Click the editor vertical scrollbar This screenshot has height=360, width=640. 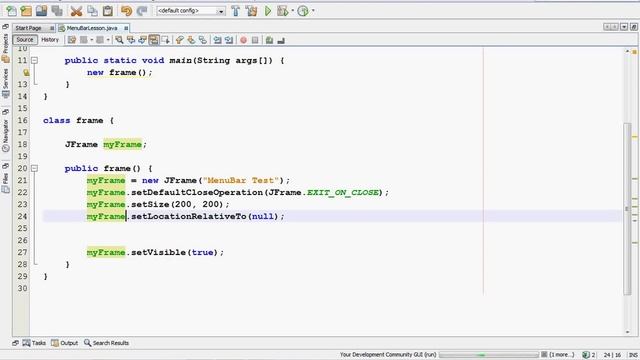627,209
